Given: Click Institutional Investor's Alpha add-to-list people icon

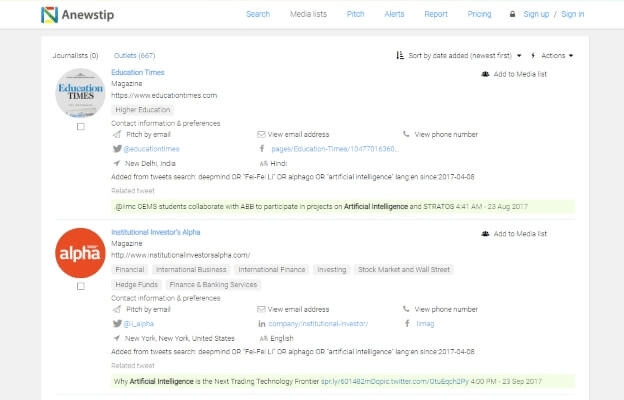Looking at the screenshot, I should (x=485, y=234).
